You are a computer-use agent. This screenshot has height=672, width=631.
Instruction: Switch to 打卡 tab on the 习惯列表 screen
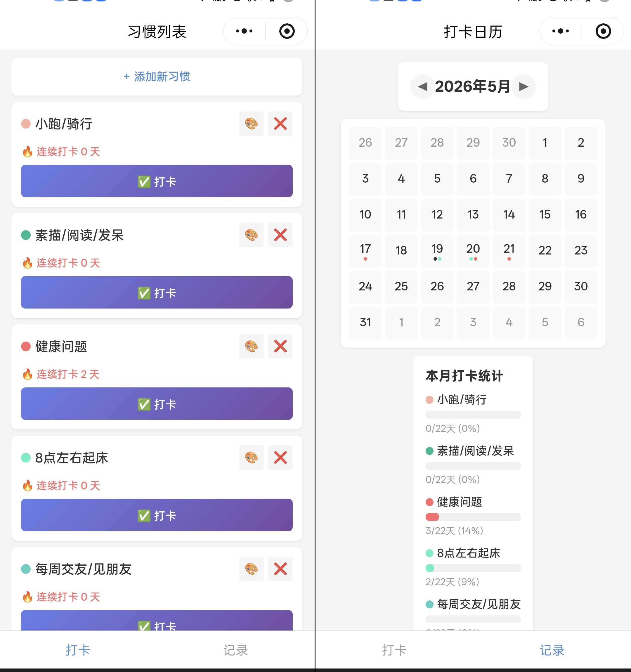[x=78, y=650]
